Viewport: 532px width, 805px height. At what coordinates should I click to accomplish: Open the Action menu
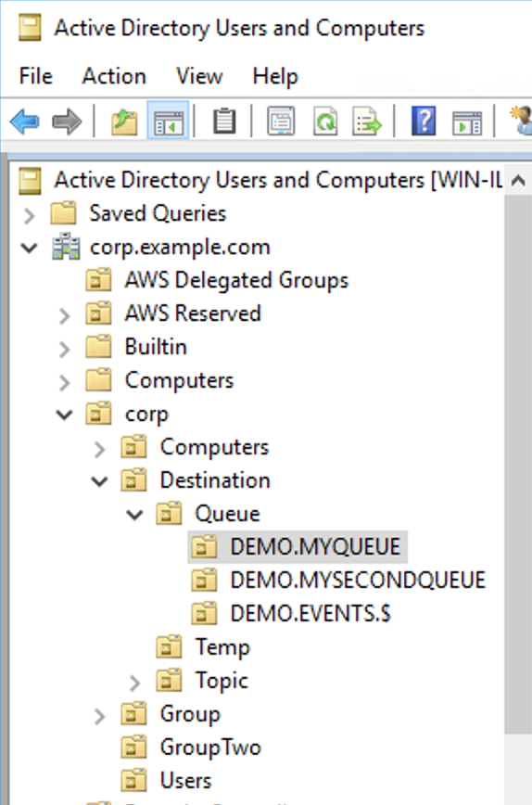point(114,76)
